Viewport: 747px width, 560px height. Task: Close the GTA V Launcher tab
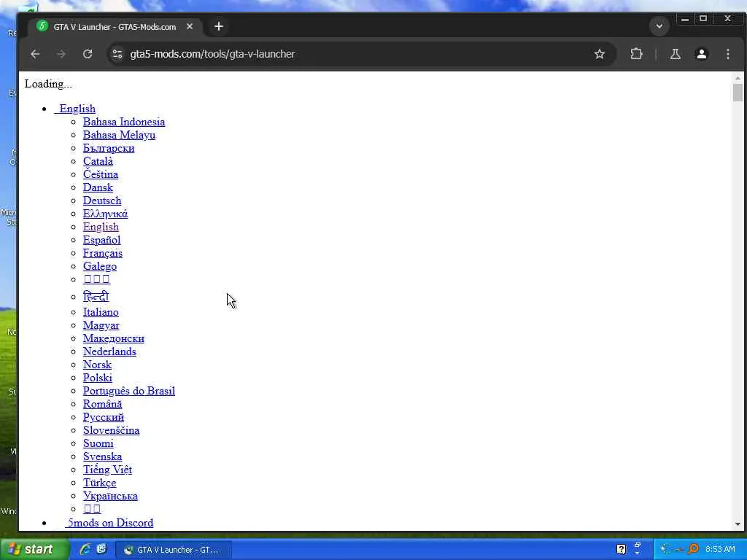click(190, 27)
